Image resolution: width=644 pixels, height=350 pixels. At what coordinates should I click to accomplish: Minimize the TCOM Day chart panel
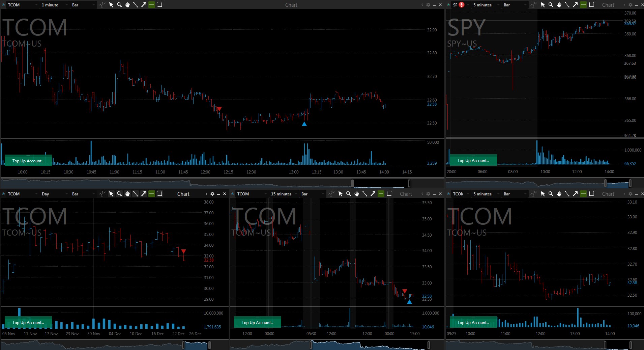218,194
